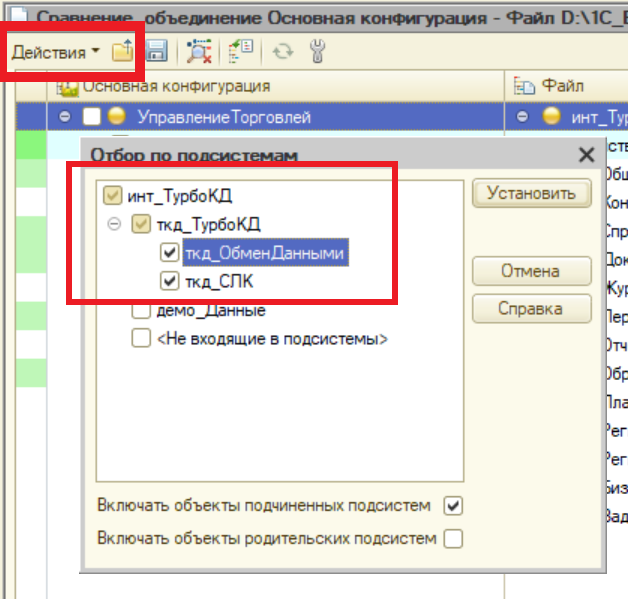Click the yellow инт_Тур file configuration icon
The height and width of the screenshot is (599, 628).
(551, 117)
